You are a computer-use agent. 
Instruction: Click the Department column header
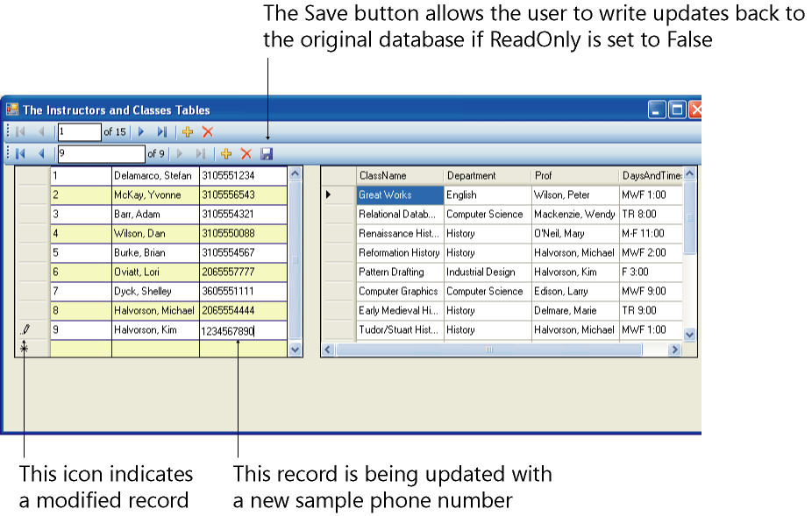pyautogui.click(x=487, y=176)
